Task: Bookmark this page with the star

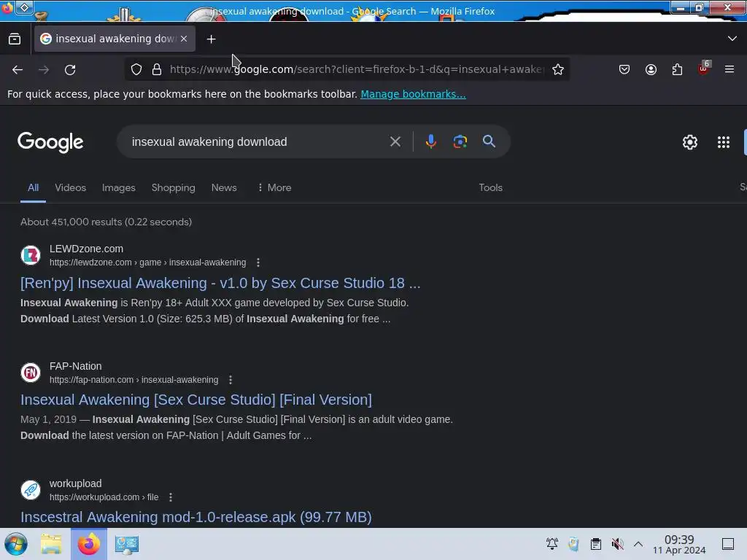Action: [x=558, y=69]
